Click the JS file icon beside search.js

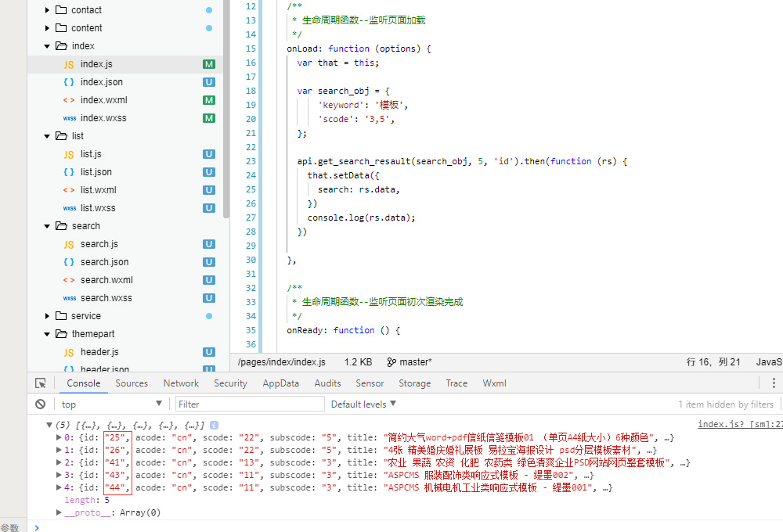pyautogui.click(x=69, y=244)
